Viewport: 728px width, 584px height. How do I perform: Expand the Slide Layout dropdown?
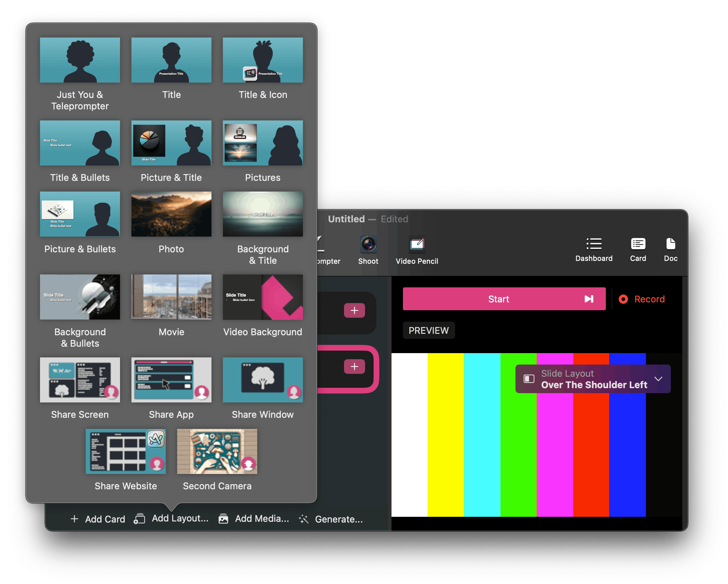click(593, 379)
